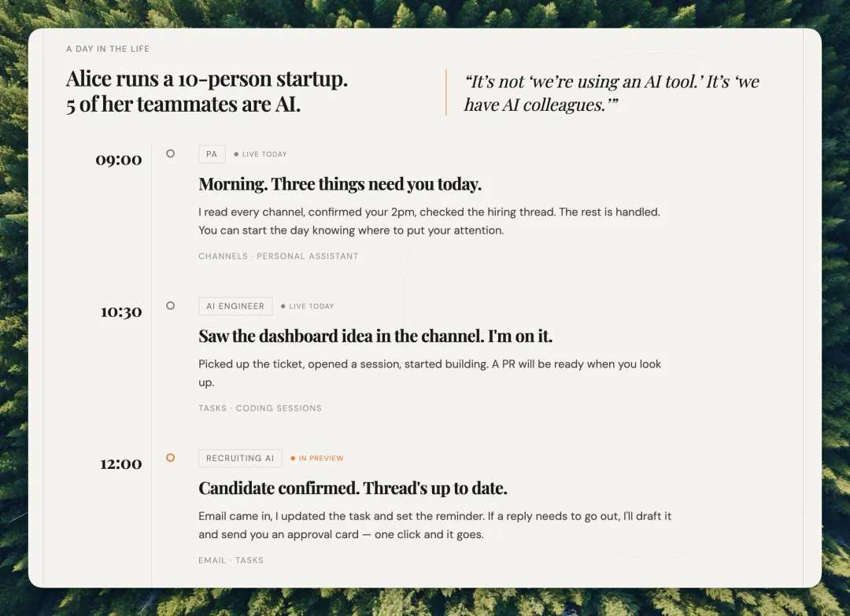
Task: Open "Morning. Three things need you today." heading
Action: tap(340, 184)
